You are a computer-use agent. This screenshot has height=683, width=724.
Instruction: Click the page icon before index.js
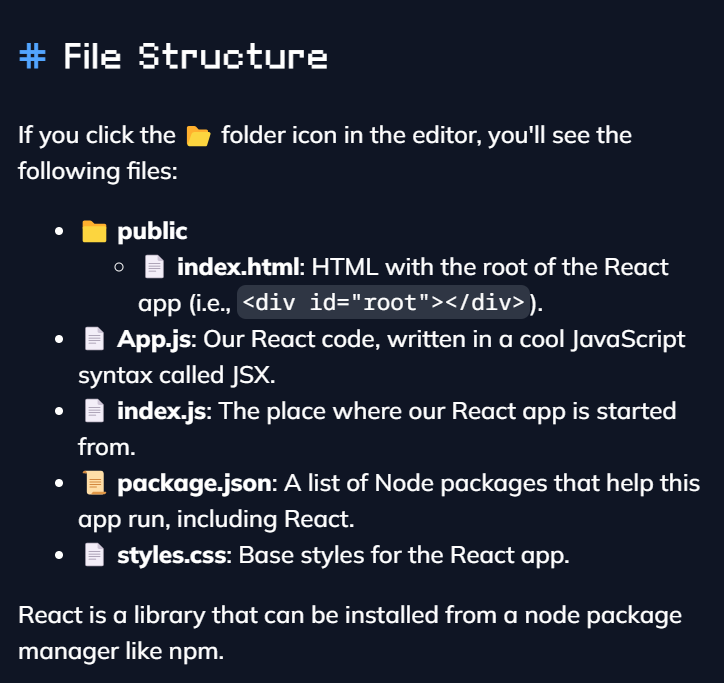94,412
